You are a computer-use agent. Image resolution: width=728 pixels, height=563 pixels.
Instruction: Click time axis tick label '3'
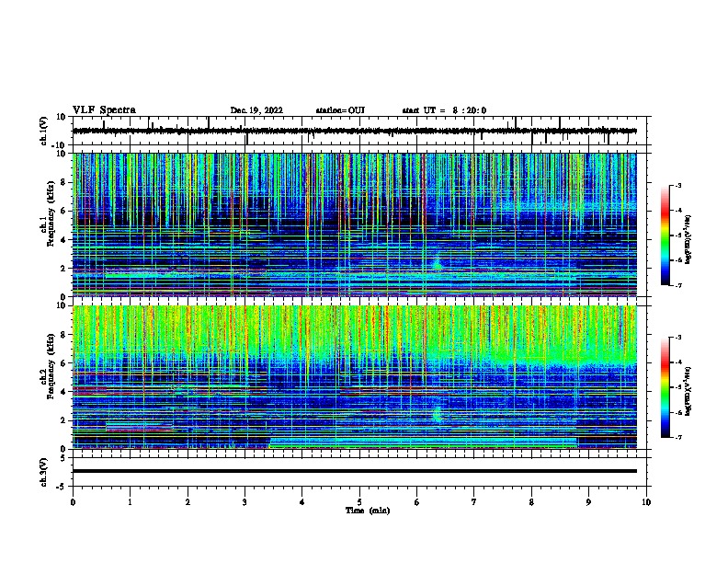[245, 502]
